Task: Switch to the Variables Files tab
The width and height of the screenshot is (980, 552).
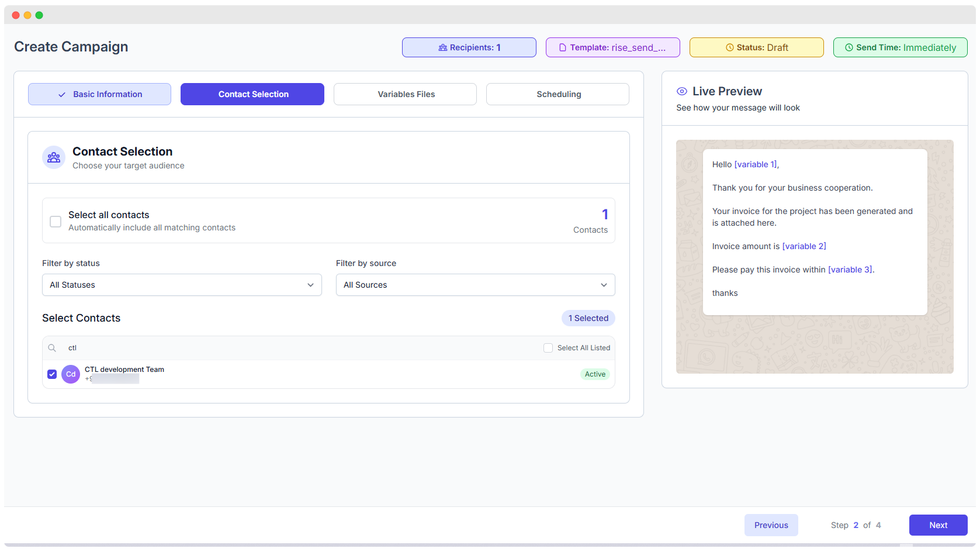Action: [406, 94]
